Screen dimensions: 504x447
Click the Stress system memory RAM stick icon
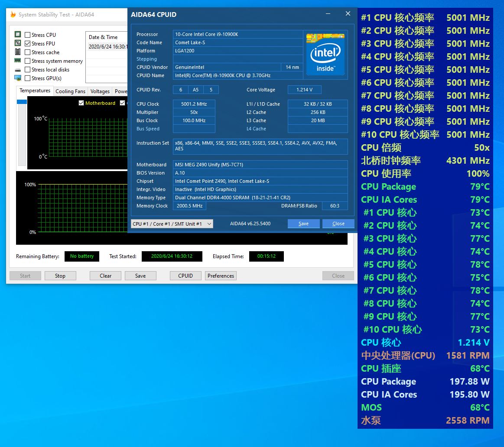click(18, 61)
